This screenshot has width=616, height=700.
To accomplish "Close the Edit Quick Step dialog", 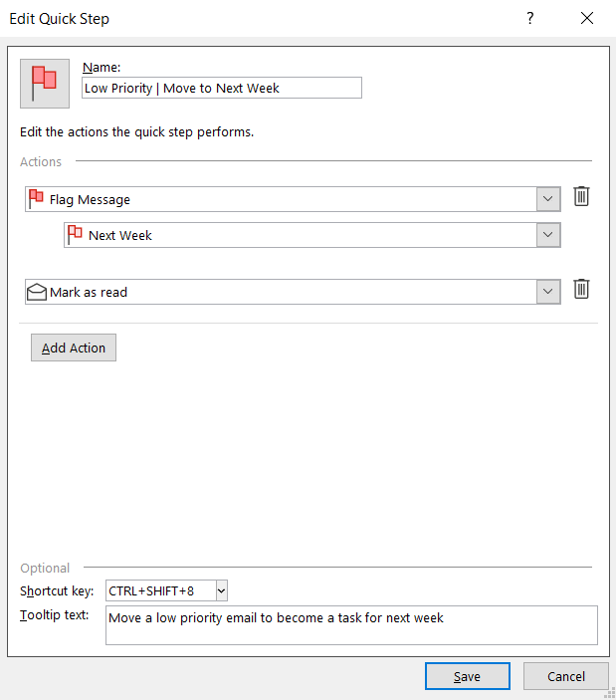I will pos(587,19).
